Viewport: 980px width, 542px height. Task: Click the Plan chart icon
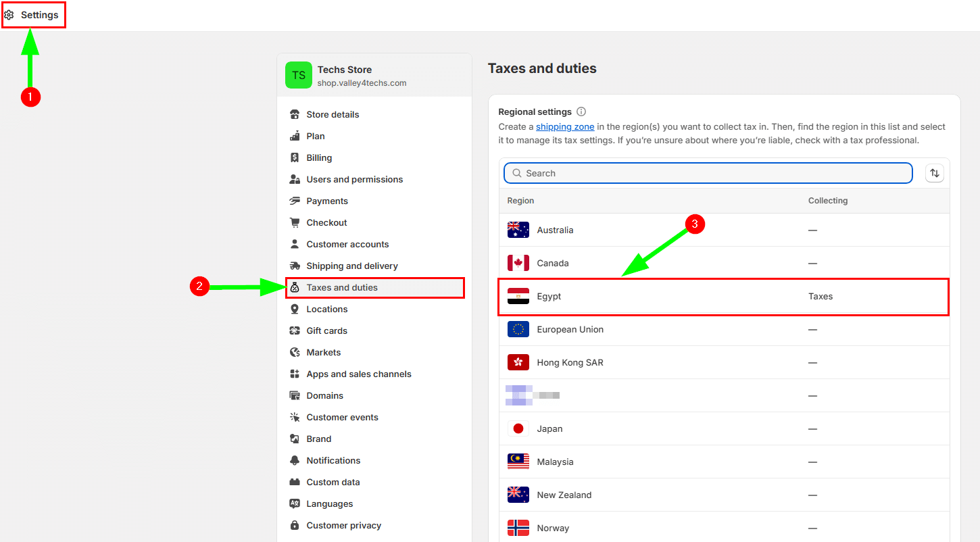[295, 136]
